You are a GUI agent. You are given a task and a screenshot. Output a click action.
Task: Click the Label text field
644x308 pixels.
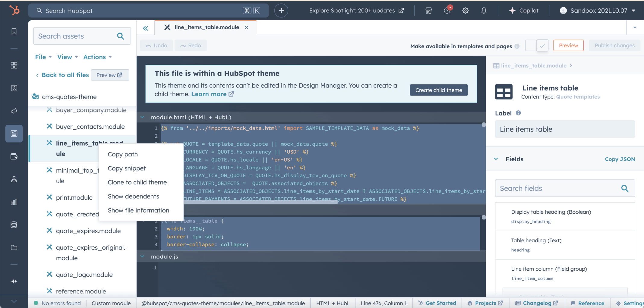[565, 129]
